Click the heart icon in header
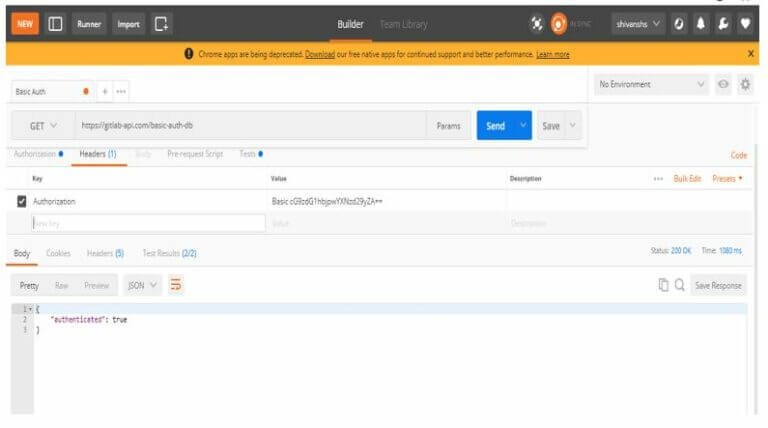This screenshot has width=768, height=428. [x=745, y=24]
